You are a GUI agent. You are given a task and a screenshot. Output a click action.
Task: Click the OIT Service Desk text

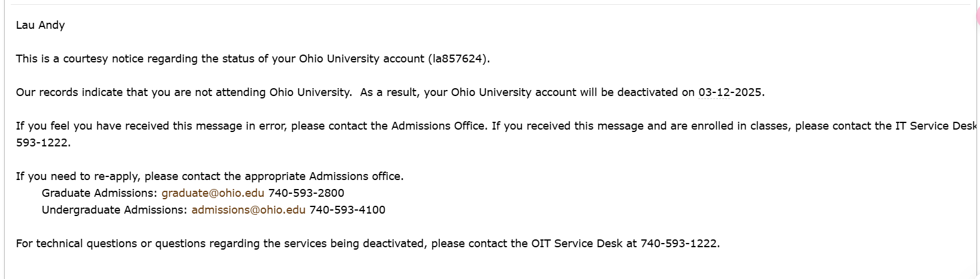click(x=577, y=244)
